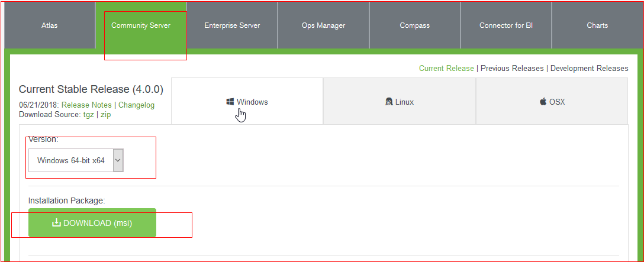The image size is (644, 262).
Task: Open Development Releases link
Action: tap(590, 68)
